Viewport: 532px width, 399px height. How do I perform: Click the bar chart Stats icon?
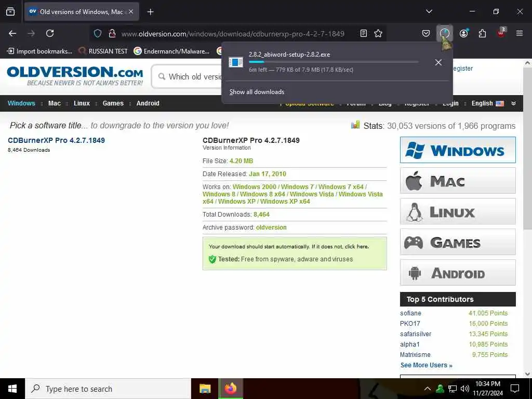(355, 125)
